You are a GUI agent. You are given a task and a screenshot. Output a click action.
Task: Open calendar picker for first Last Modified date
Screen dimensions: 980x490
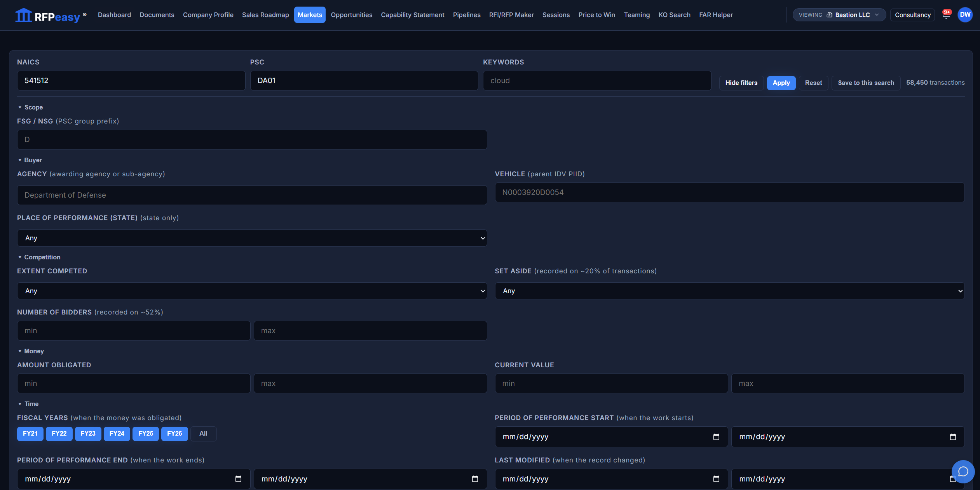(x=716, y=479)
